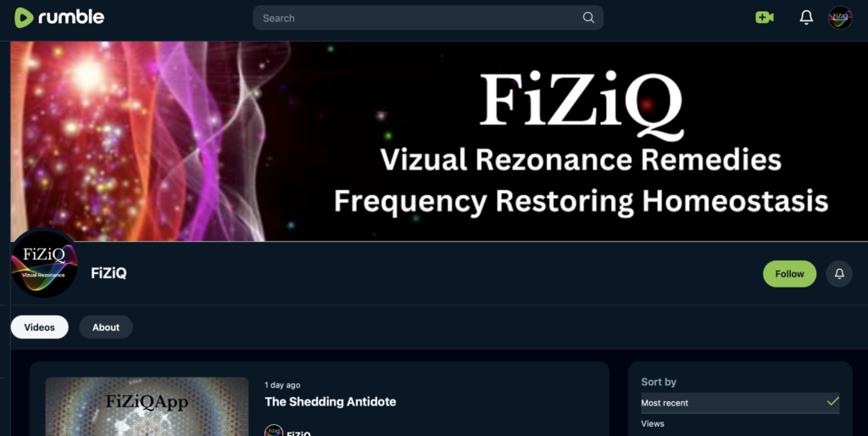Viewport: 868px width, 436px height.
Task: Click the FiZiQ channel banner image
Action: pos(439,142)
